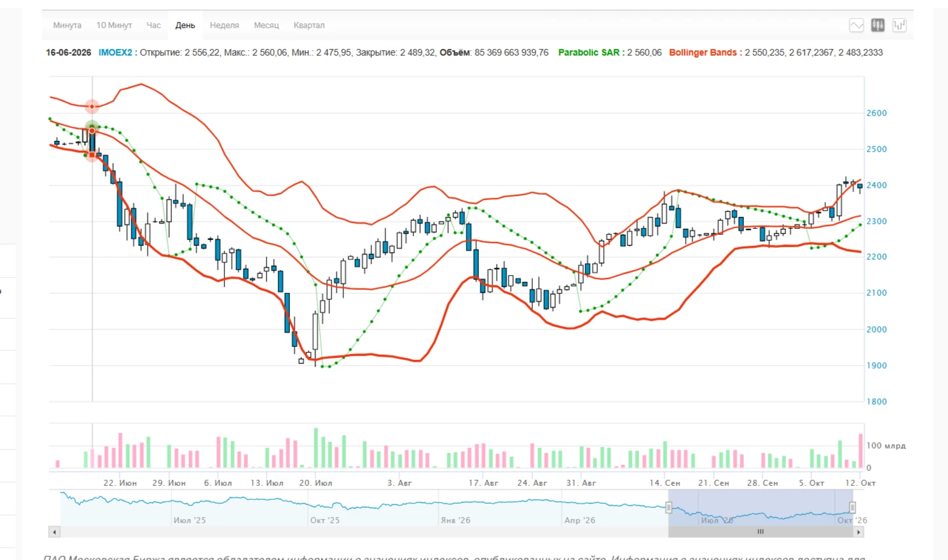Viewport: 948px width, 560px height.
Task: Click the navigator's right scroll arrow
Action: click(859, 532)
